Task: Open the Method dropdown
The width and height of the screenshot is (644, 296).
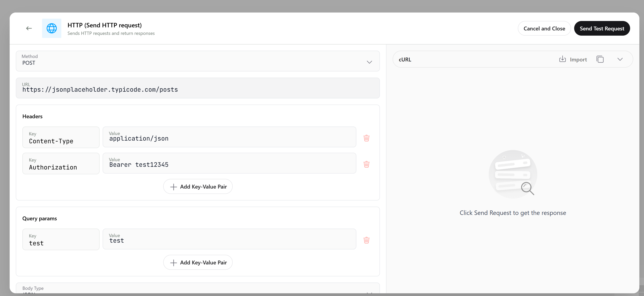Action: point(369,62)
